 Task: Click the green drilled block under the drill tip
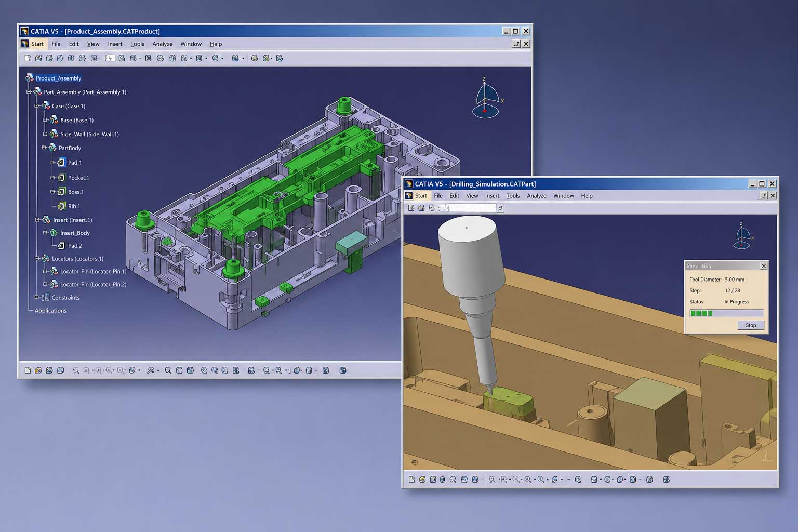(508, 401)
